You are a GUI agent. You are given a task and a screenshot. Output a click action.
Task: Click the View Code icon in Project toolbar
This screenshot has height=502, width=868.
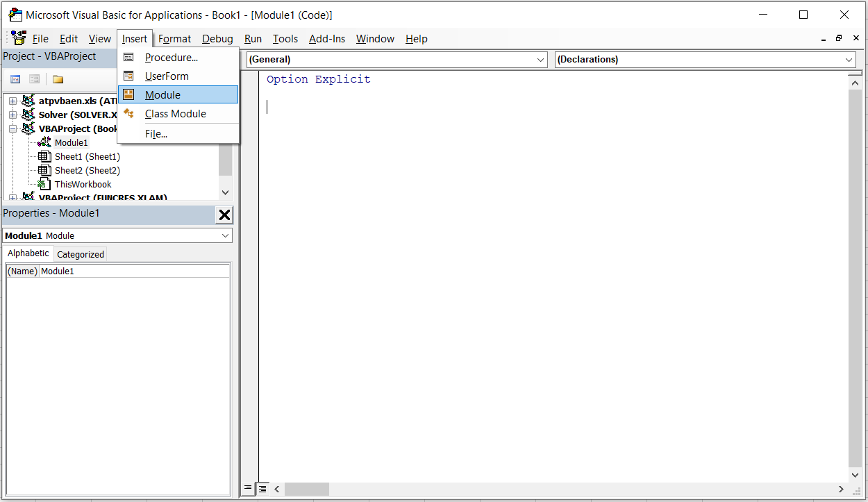click(15, 79)
